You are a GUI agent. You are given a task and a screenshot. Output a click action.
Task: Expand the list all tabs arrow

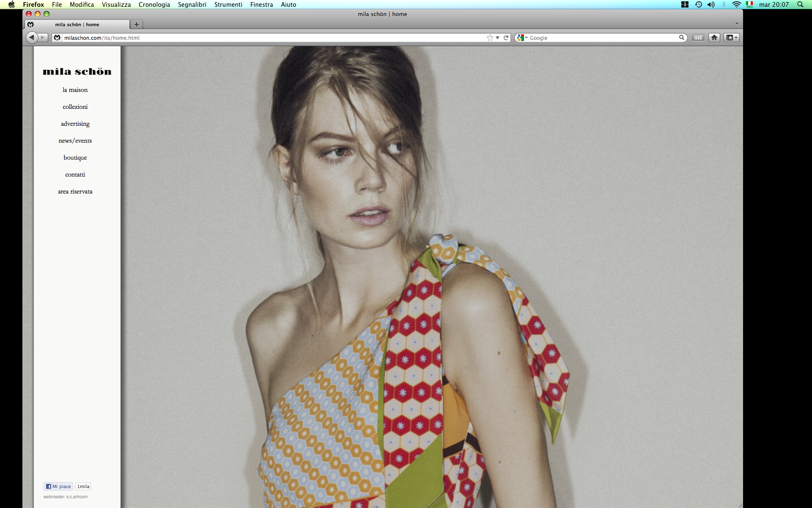click(737, 24)
